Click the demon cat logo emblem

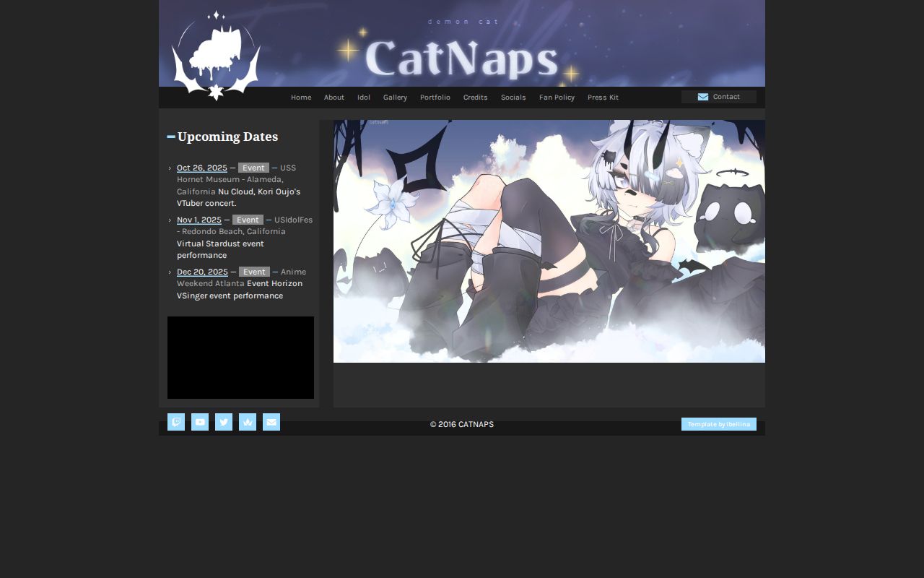[x=216, y=56]
